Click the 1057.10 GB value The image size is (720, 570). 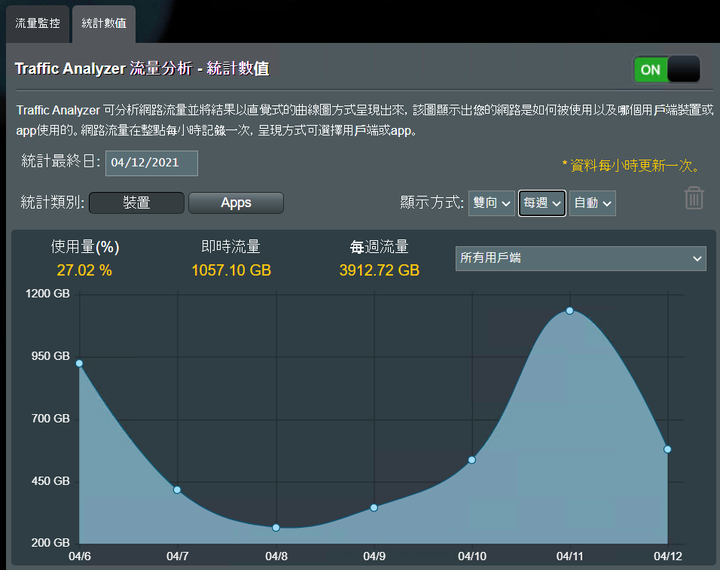pos(231,270)
